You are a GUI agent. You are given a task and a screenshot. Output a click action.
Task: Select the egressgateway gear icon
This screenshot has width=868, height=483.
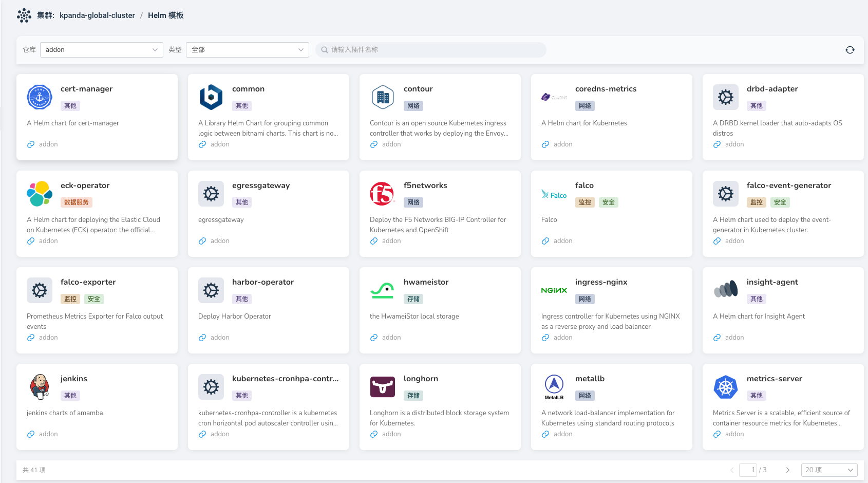click(x=211, y=194)
